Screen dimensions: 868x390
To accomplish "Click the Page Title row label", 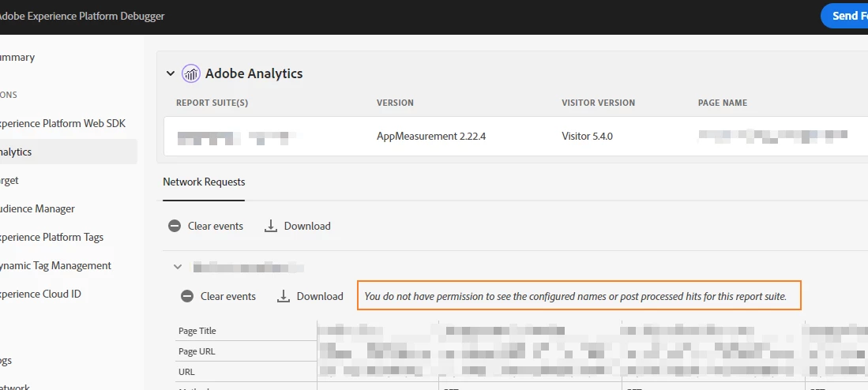I will 197,331.
